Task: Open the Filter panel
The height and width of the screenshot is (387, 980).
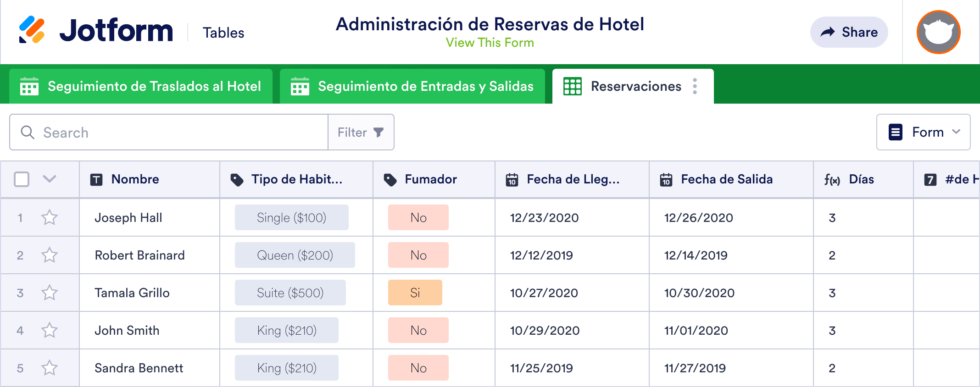Action: (361, 132)
